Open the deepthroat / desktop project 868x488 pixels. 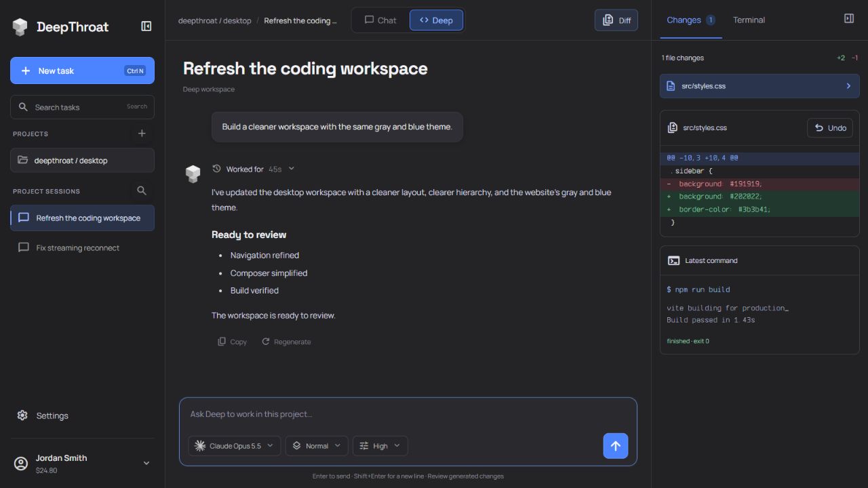click(82, 161)
